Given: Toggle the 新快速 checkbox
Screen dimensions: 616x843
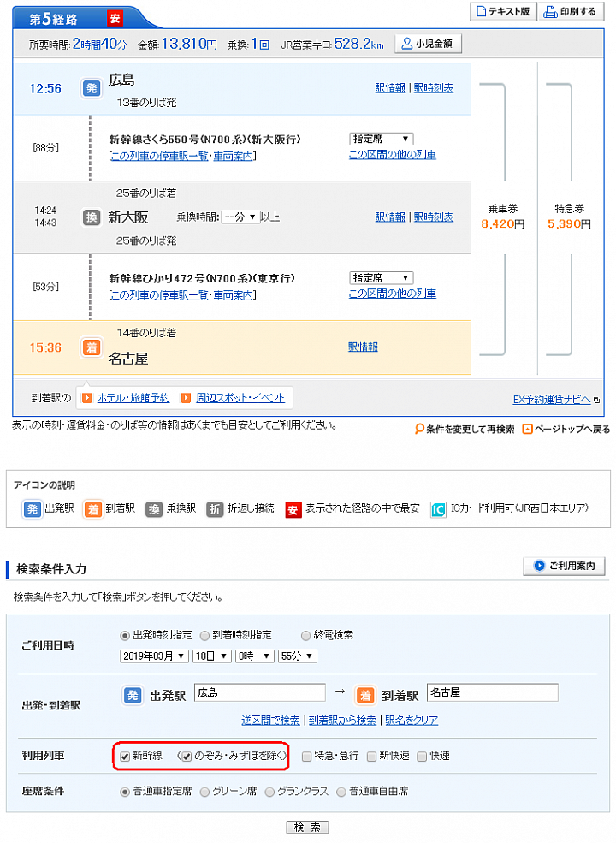Looking at the screenshot, I should (371, 757).
